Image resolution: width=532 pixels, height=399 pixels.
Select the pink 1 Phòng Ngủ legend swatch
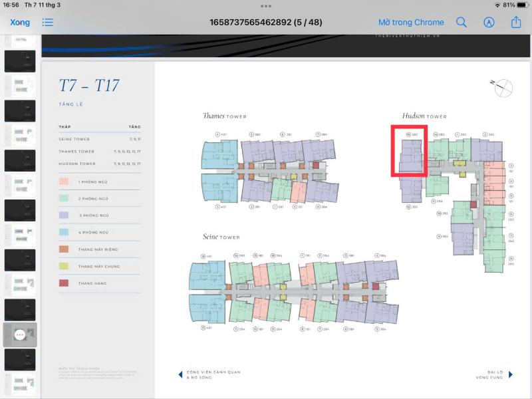coord(64,182)
